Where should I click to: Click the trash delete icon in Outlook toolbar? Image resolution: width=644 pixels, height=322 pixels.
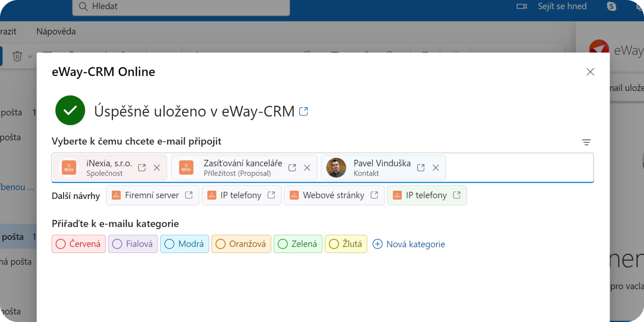(17, 56)
